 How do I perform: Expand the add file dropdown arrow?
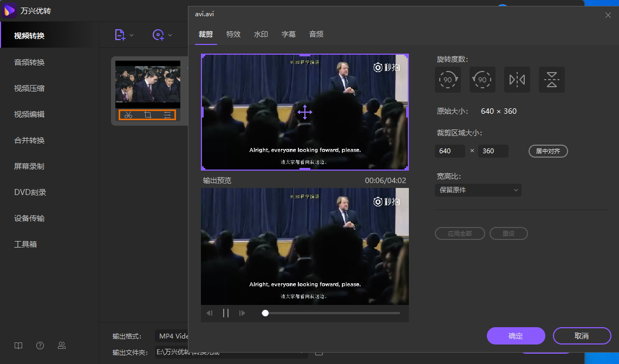tap(132, 36)
